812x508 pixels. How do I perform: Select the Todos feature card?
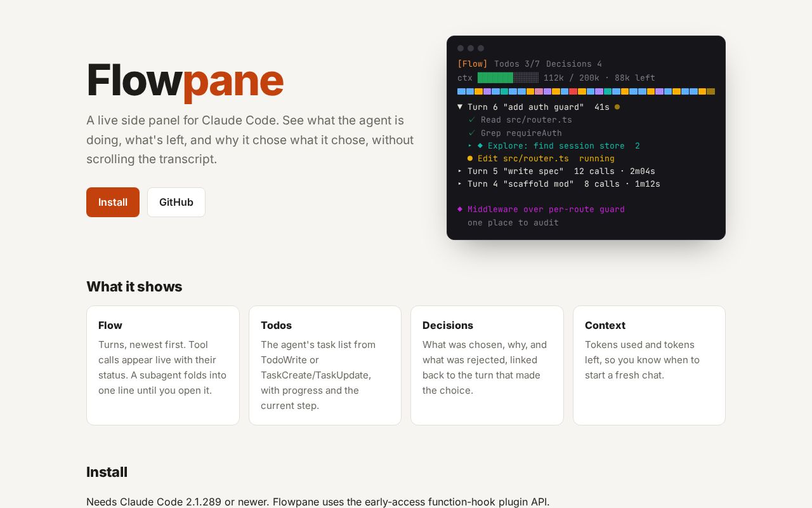(325, 365)
